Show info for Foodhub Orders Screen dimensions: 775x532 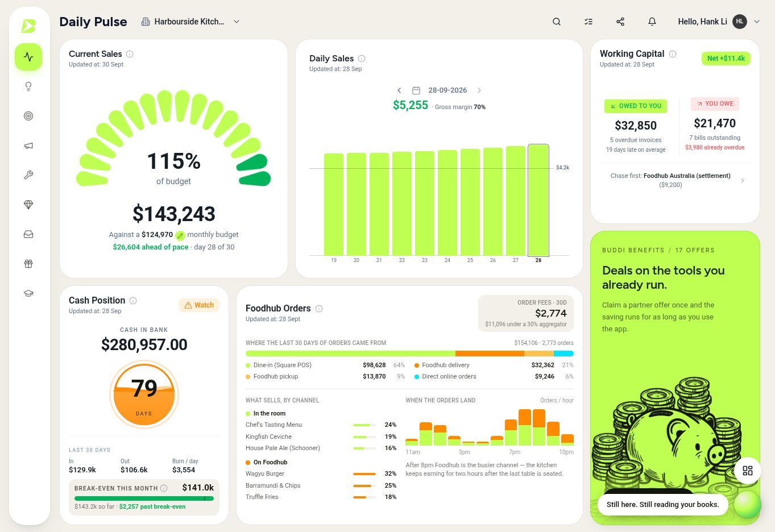point(319,309)
